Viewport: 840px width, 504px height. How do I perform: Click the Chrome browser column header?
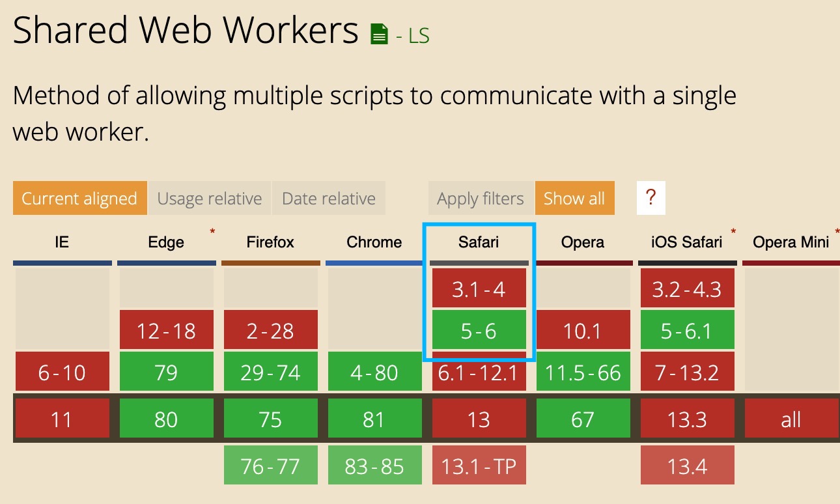pyautogui.click(x=374, y=243)
